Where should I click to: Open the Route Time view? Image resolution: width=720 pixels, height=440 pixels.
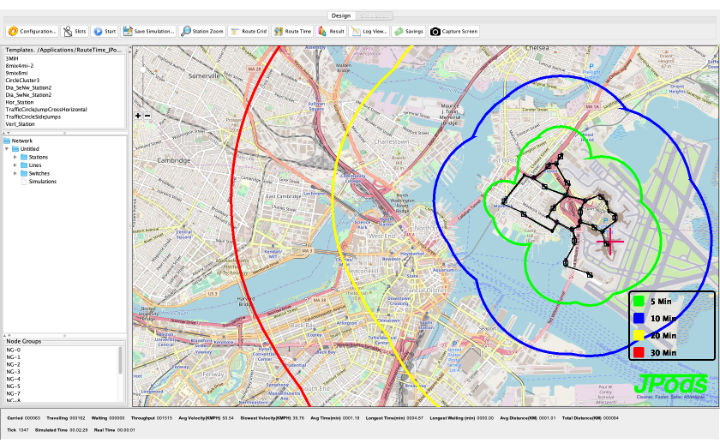tap(292, 31)
